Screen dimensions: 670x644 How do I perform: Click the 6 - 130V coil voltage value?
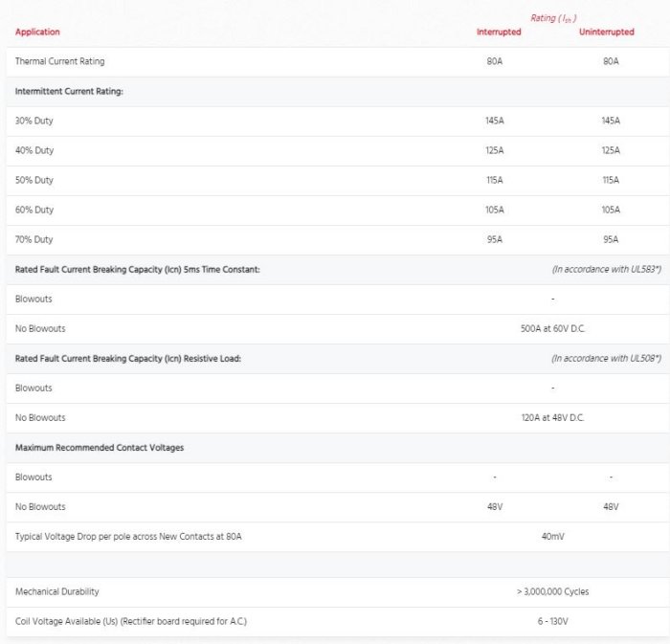pos(552,622)
